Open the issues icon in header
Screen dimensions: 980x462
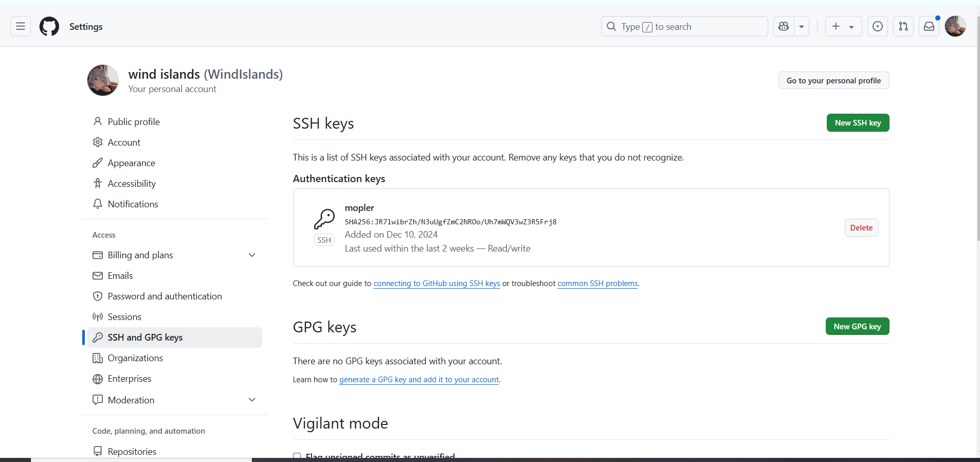coord(878,26)
